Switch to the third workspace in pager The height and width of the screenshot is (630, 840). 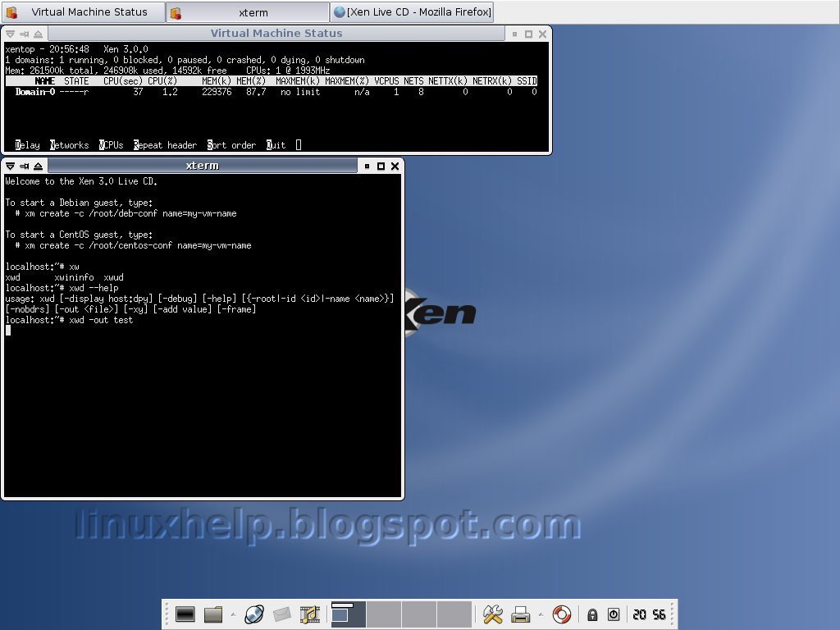coord(419,614)
